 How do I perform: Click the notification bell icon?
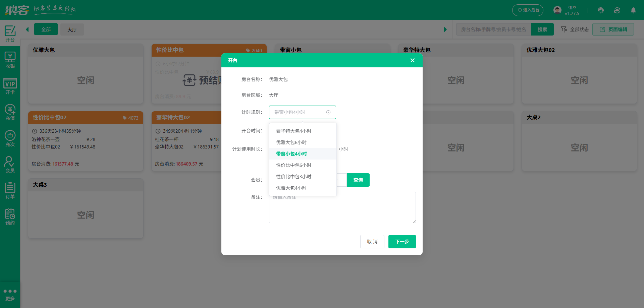coord(633,10)
